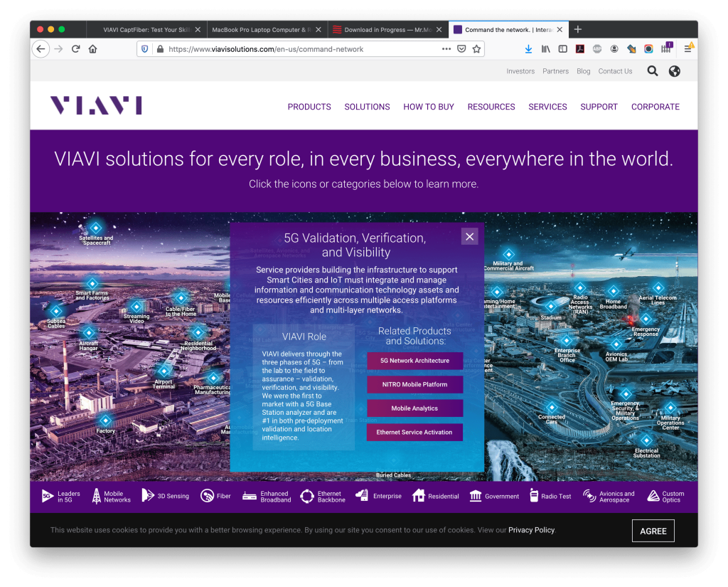Click the NITRO Mobile Platform button
Image resolution: width=728 pixels, height=587 pixels.
pyautogui.click(x=414, y=384)
